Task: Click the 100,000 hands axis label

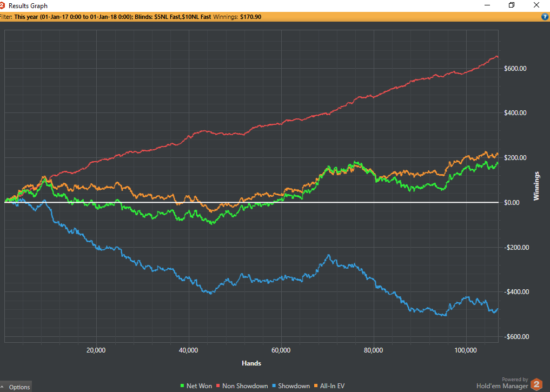Action: (x=466, y=350)
